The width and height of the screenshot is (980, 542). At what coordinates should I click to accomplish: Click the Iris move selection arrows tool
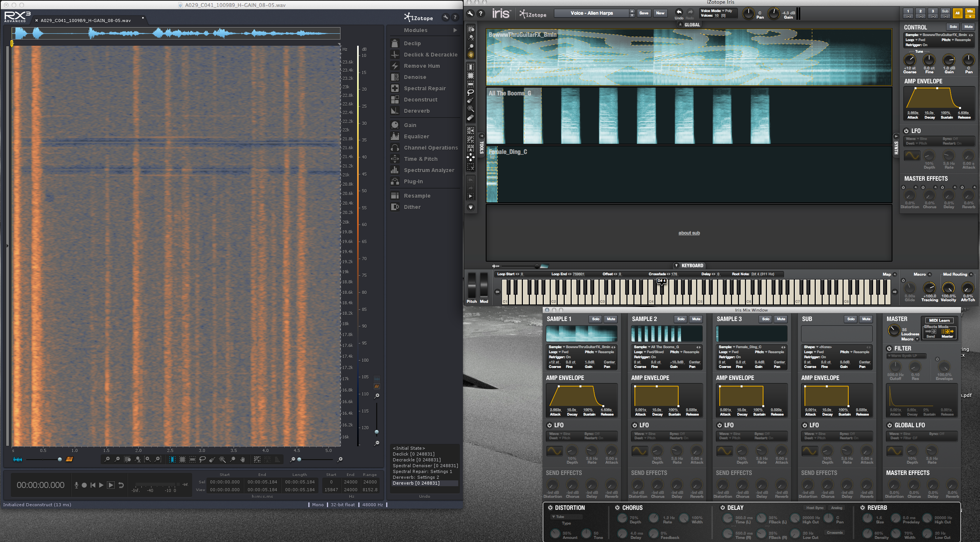pos(471,157)
